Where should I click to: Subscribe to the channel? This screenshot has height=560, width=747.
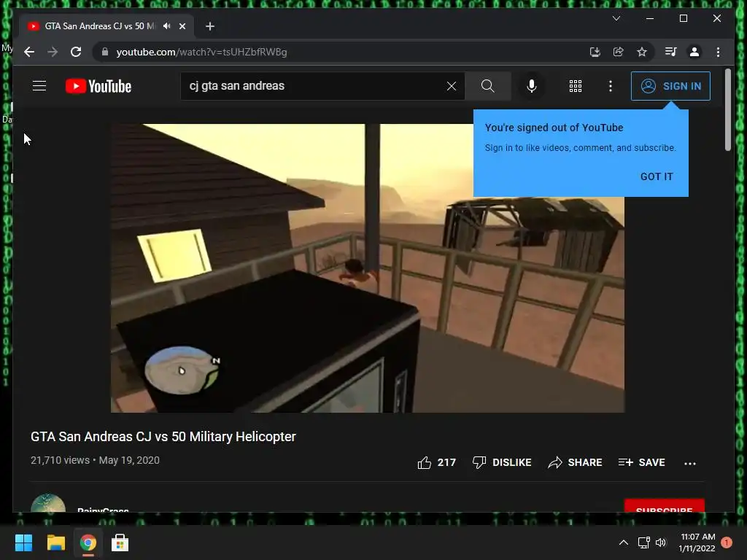tap(664, 506)
